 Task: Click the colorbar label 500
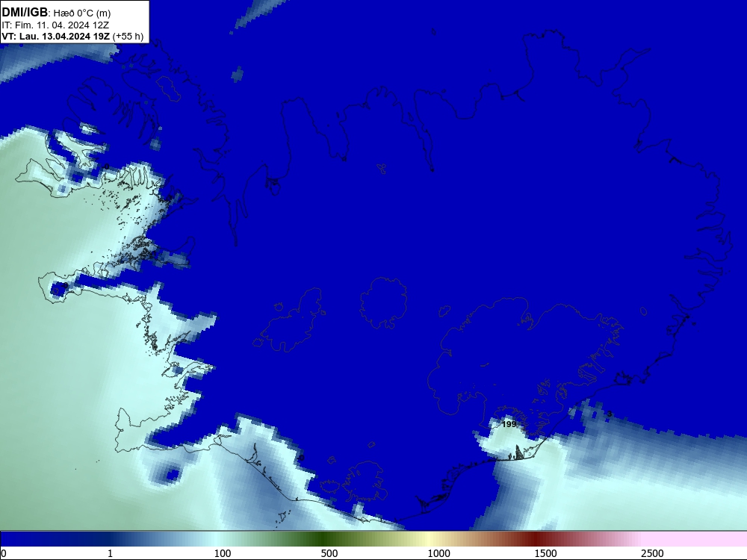point(329,553)
